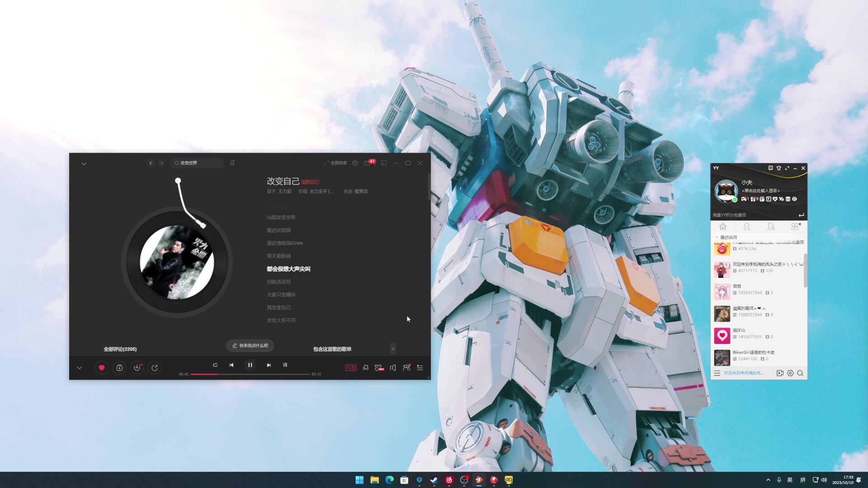This screenshot has width=868, height=488.
Task: Click the lyrics panel scrollbar
Action: [x=429, y=187]
